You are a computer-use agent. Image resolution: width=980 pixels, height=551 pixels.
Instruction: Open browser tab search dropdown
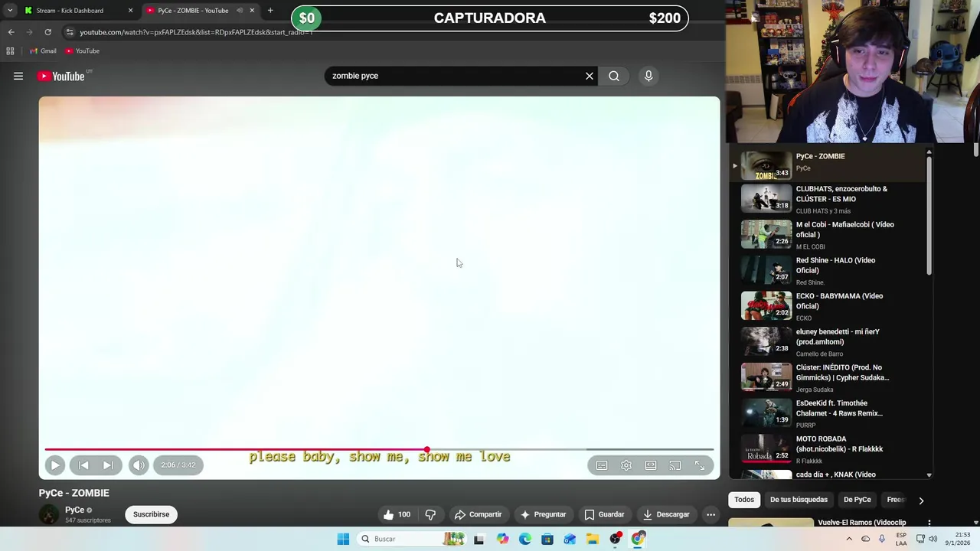[9, 11]
